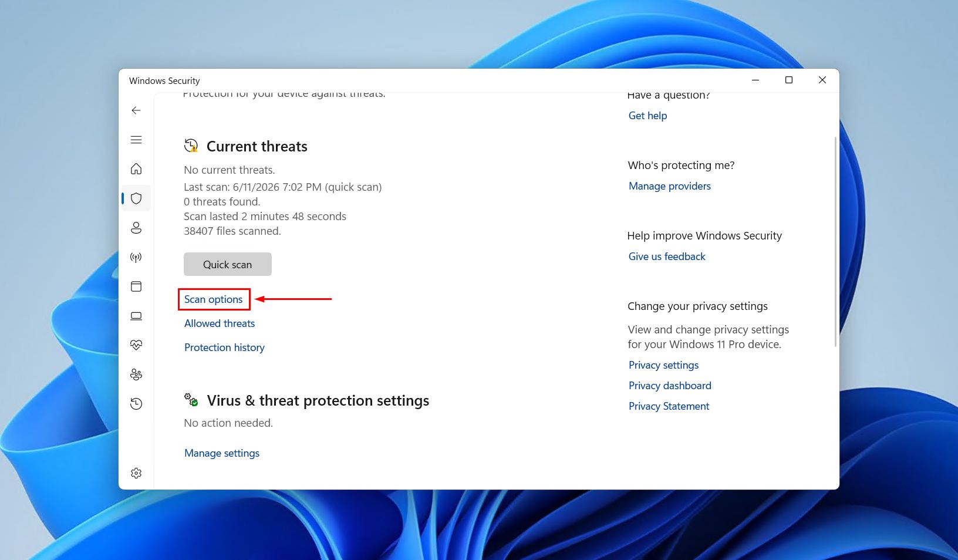Click the vertical scrollbar thumb
958x560 pixels.
tap(835, 242)
